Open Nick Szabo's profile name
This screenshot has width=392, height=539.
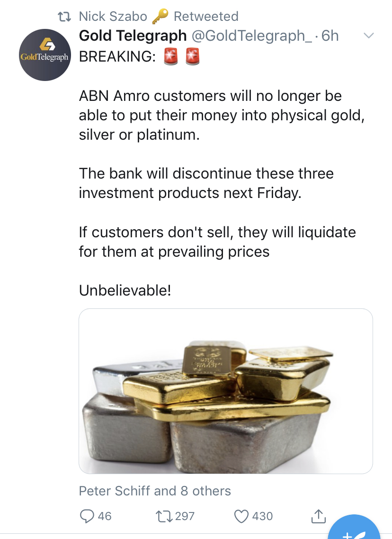(113, 17)
